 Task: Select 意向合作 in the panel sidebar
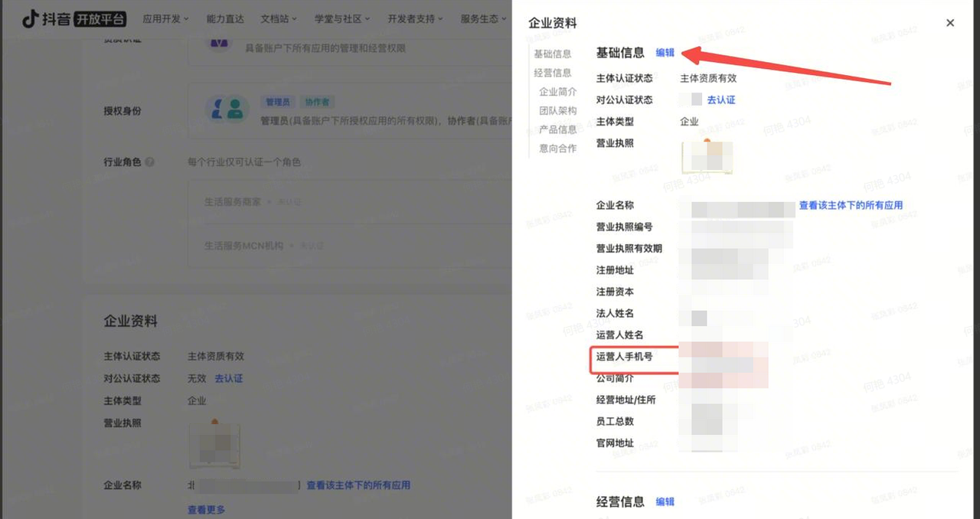(557, 149)
